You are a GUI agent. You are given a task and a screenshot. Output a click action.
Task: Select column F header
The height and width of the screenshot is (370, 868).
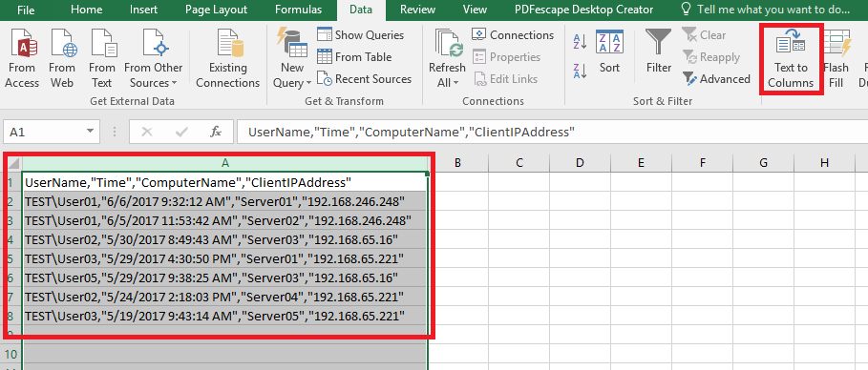pos(702,163)
